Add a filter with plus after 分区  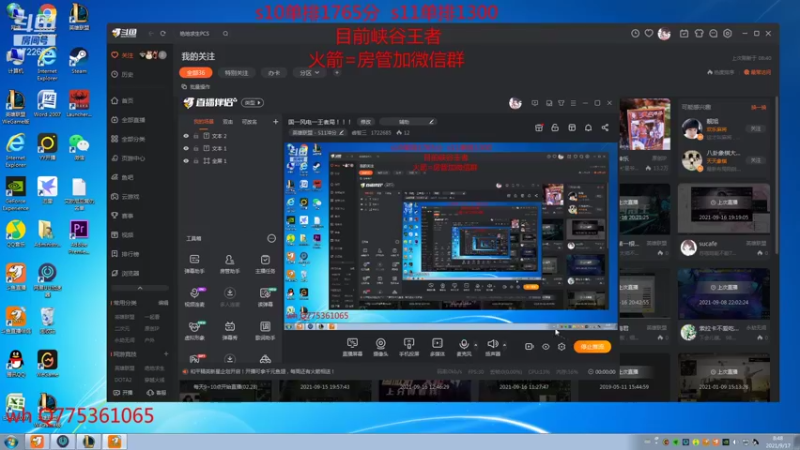pyautogui.click(x=337, y=73)
